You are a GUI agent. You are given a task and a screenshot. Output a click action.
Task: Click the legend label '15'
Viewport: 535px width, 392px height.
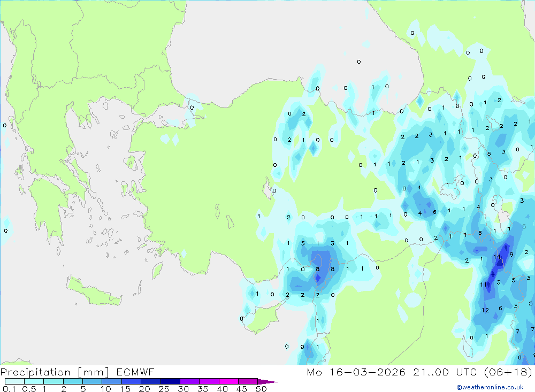click(125, 389)
